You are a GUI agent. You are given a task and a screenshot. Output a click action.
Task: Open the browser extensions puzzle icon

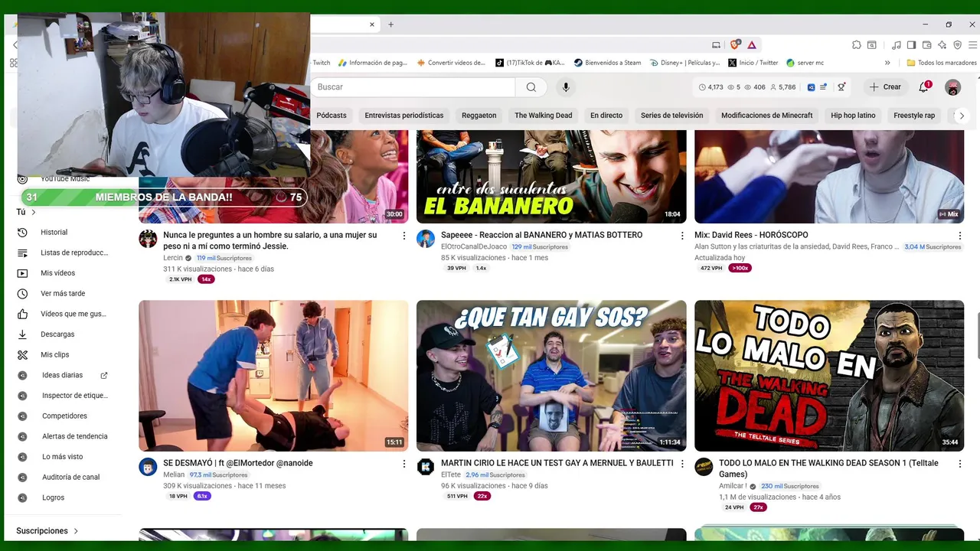click(x=857, y=45)
